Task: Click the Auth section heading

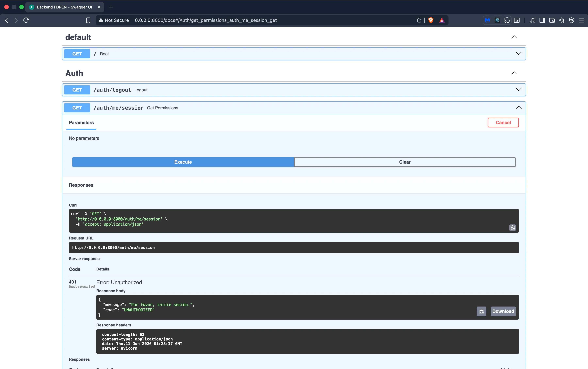Action: pyautogui.click(x=74, y=73)
